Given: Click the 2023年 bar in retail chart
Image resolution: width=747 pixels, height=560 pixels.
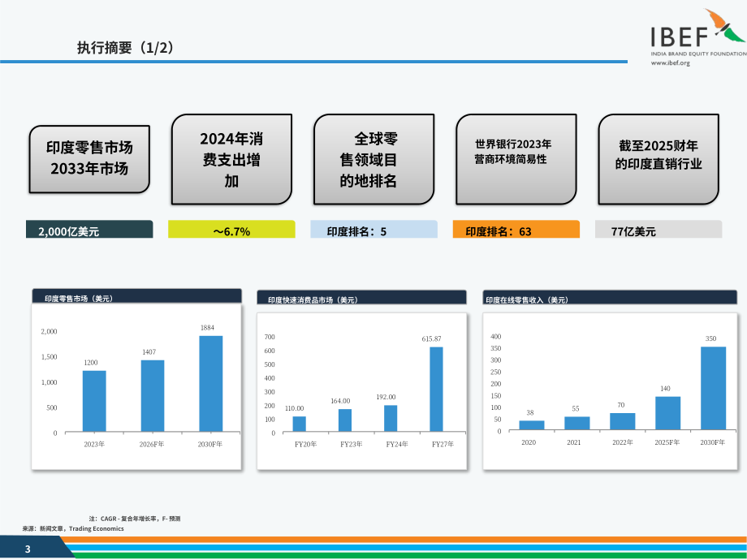Looking at the screenshot, I should (x=94, y=402).
